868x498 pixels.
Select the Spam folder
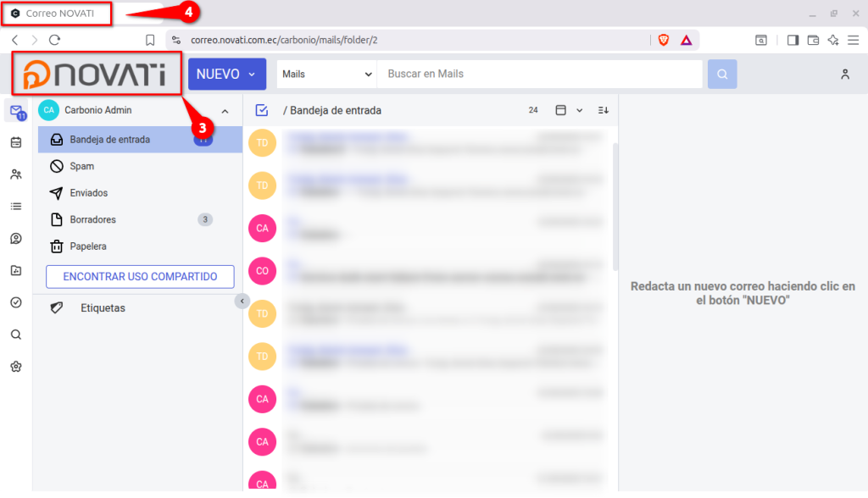click(81, 167)
